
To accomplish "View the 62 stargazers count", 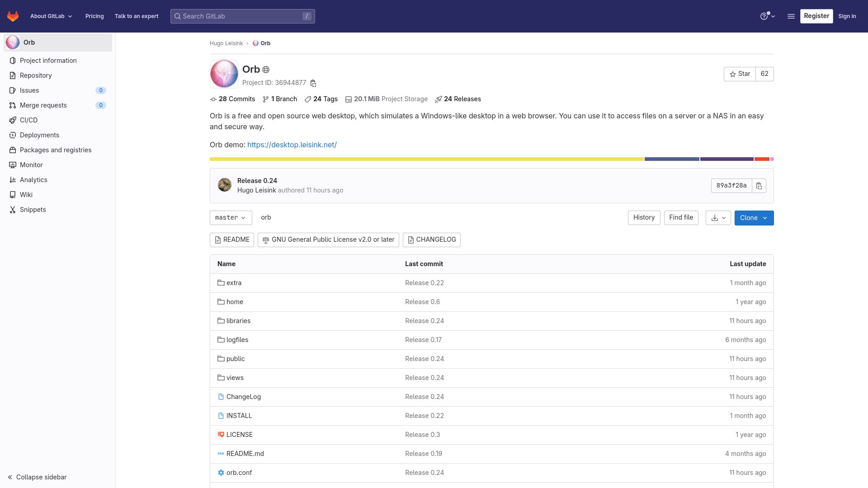I will [764, 74].
